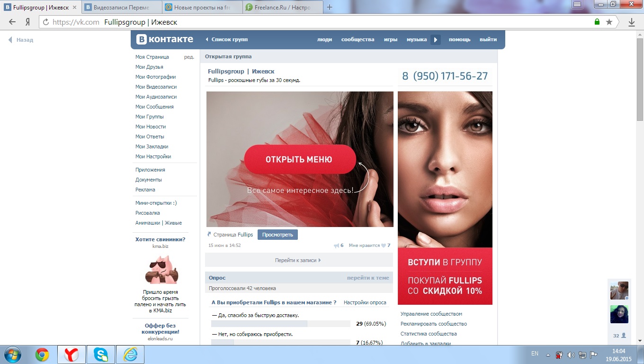Go back to Список групп

tap(226, 40)
